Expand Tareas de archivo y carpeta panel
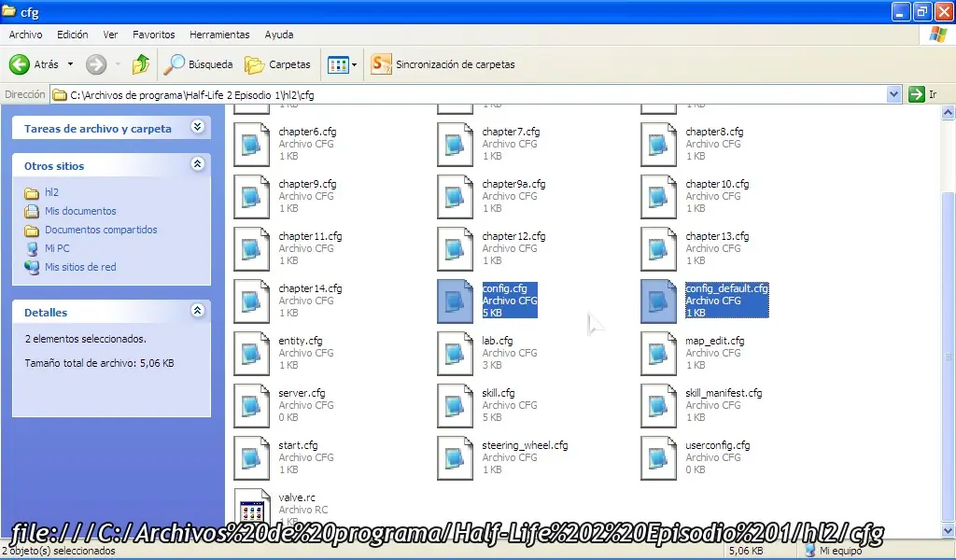956x560 pixels. 197,127
